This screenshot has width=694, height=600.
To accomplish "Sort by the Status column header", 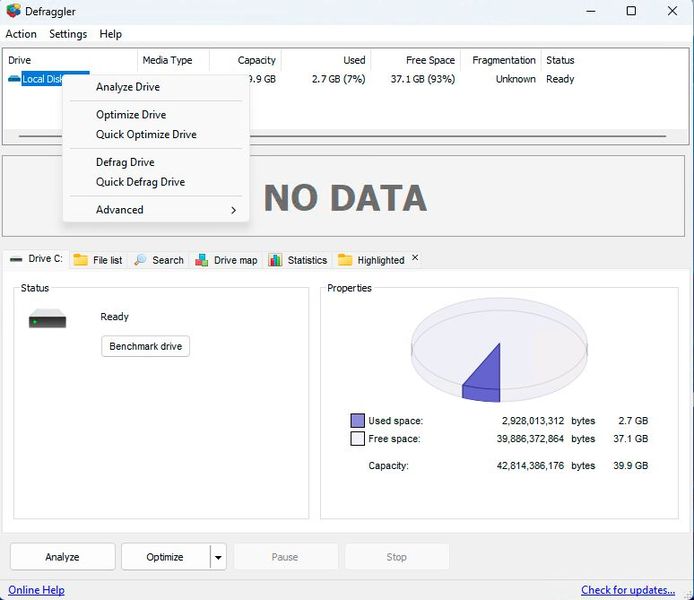I will click(x=560, y=60).
